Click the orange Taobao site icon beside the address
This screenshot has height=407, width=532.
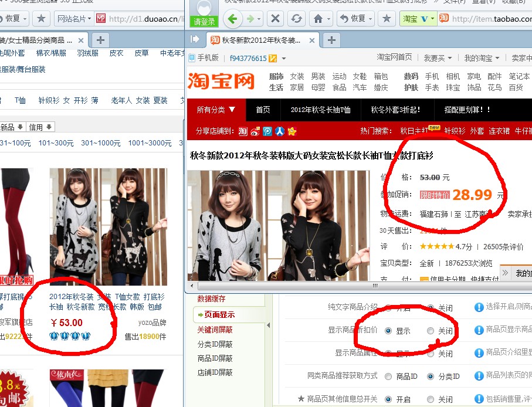(444, 18)
